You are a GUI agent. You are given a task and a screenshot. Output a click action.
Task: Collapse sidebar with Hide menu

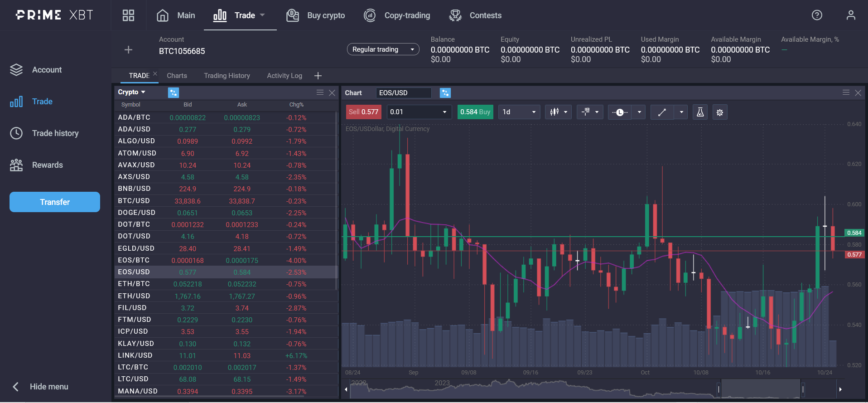pyautogui.click(x=40, y=387)
